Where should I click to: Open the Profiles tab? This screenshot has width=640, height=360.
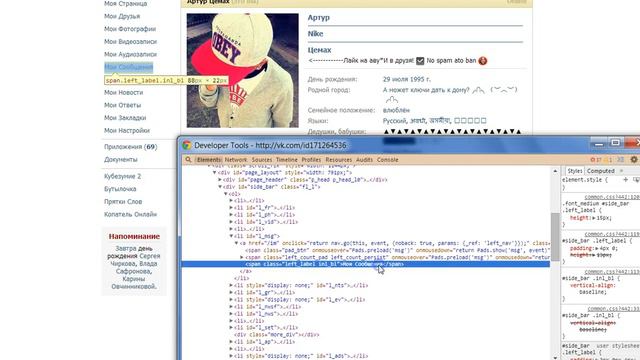coord(311,160)
